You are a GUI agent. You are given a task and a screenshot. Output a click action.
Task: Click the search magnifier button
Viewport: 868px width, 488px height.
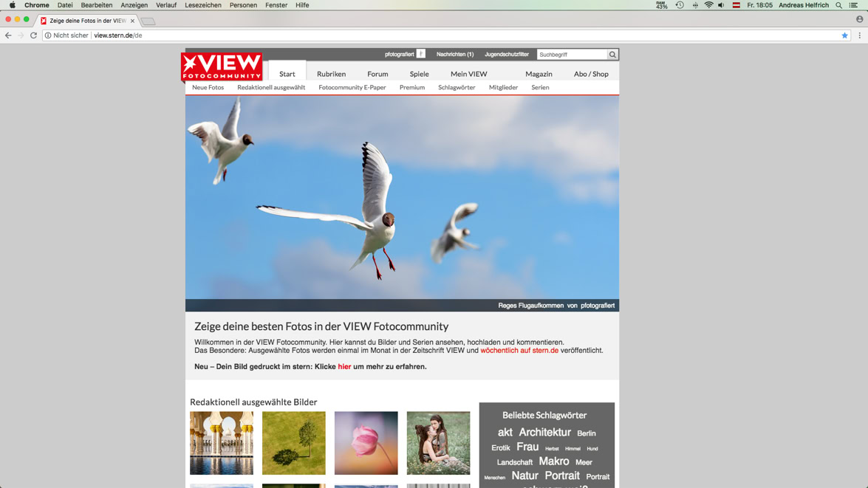click(x=612, y=54)
